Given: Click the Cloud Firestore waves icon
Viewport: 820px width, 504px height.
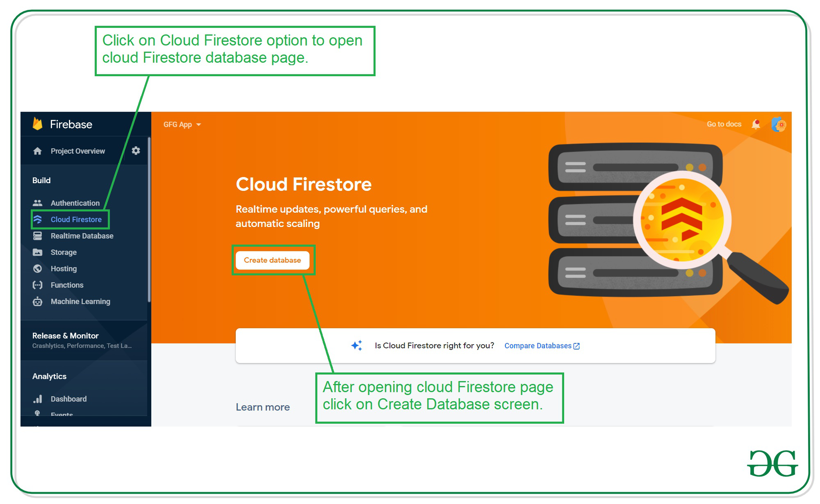Looking at the screenshot, I should pos(38,219).
